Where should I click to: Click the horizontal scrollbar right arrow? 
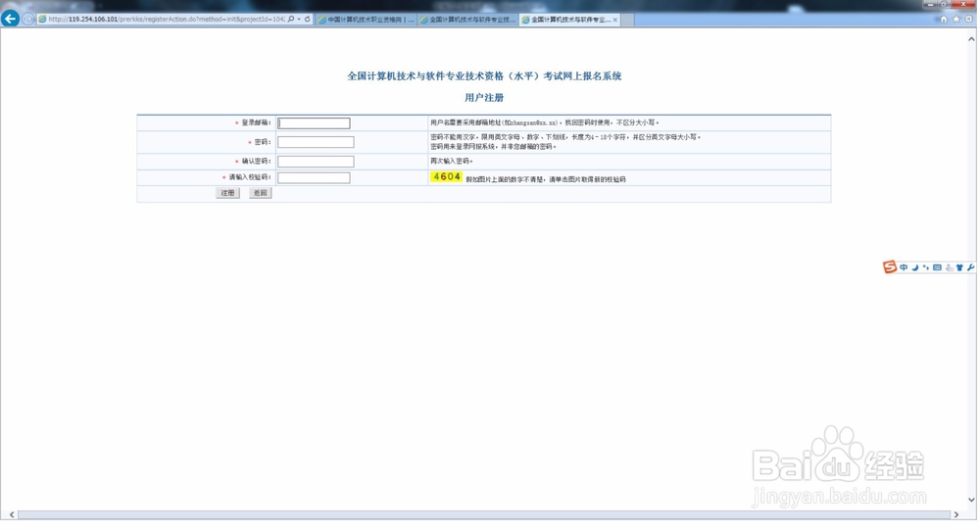[x=955, y=514]
